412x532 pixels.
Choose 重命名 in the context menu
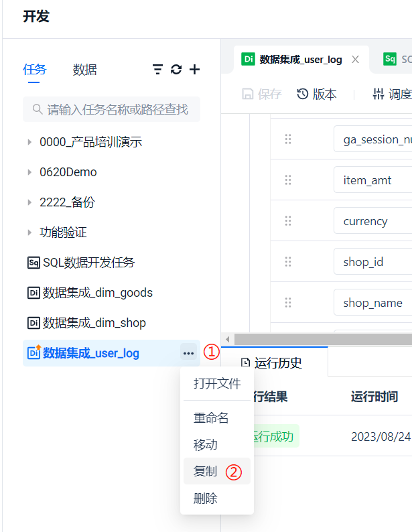(211, 418)
